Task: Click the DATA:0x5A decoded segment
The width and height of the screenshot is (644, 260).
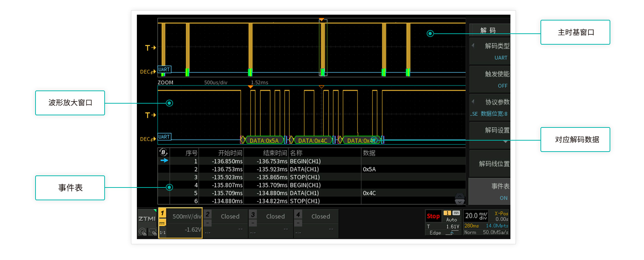Action: tap(264, 141)
